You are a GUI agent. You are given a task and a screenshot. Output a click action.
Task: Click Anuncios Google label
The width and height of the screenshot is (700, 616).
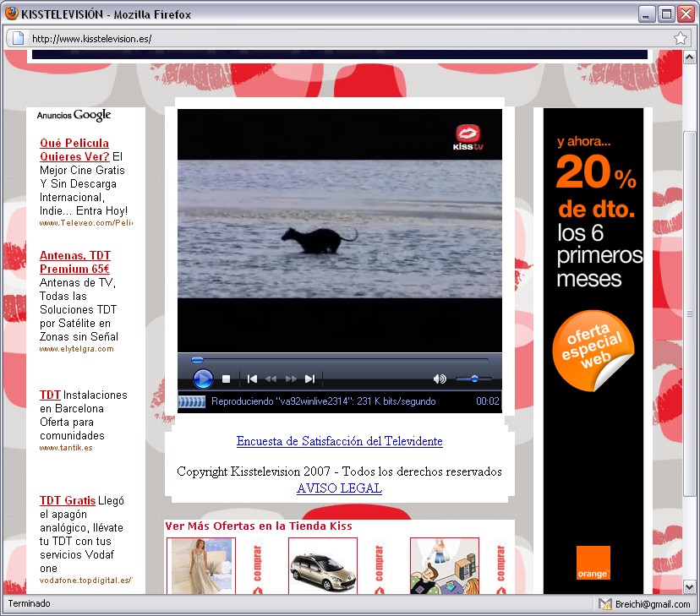(74, 115)
